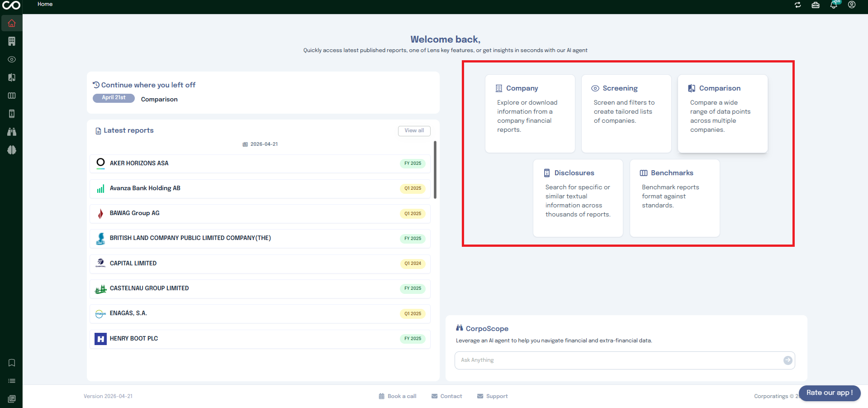
Task: Open CAPITAL LIMITED report row
Action: pyautogui.click(x=260, y=264)
